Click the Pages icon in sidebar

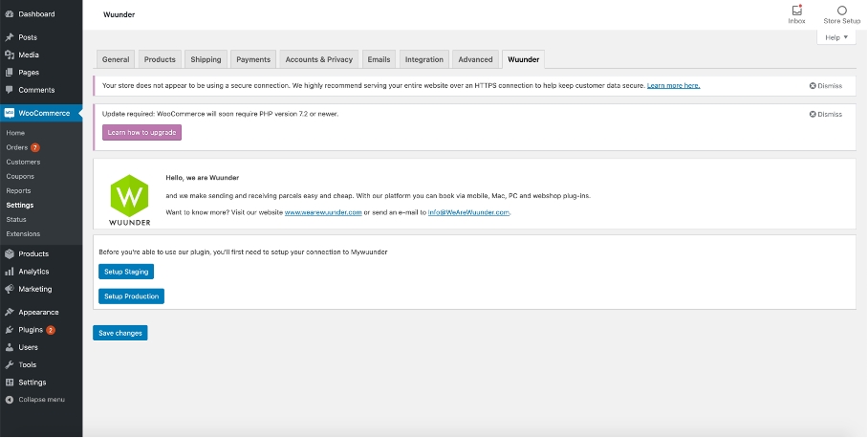click(9, 73)
